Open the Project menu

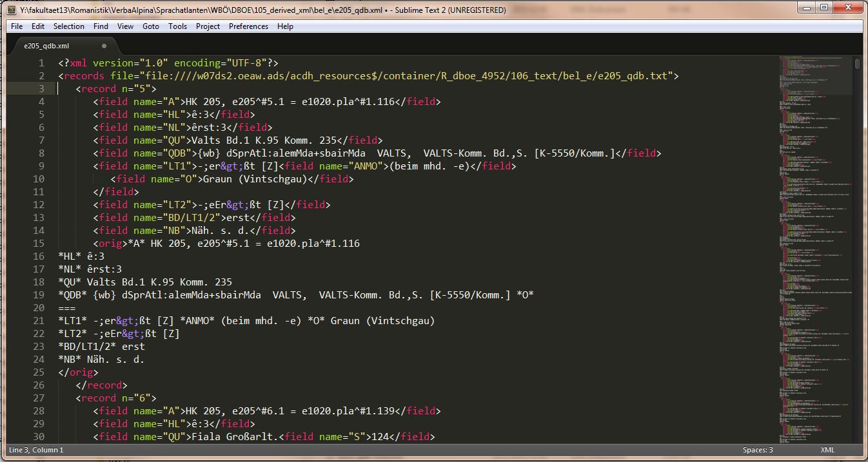208,26
